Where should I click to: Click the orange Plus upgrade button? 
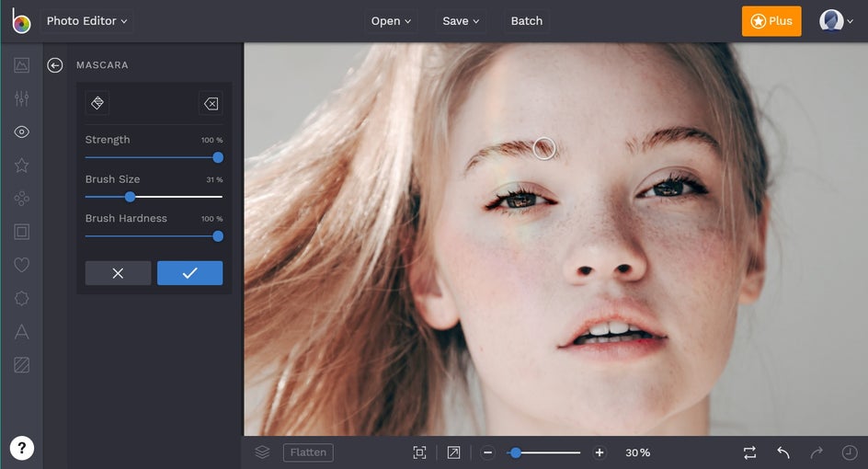771,21
